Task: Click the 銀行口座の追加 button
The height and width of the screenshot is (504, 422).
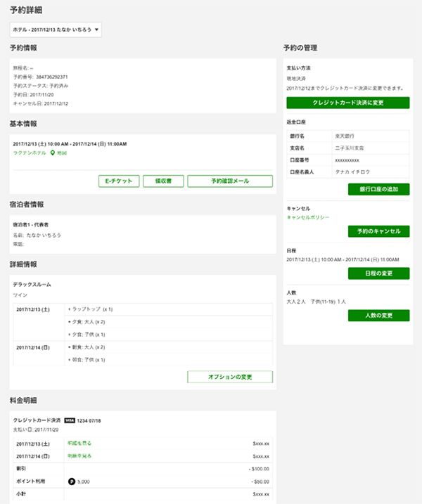Action: (x=378, y=189)
